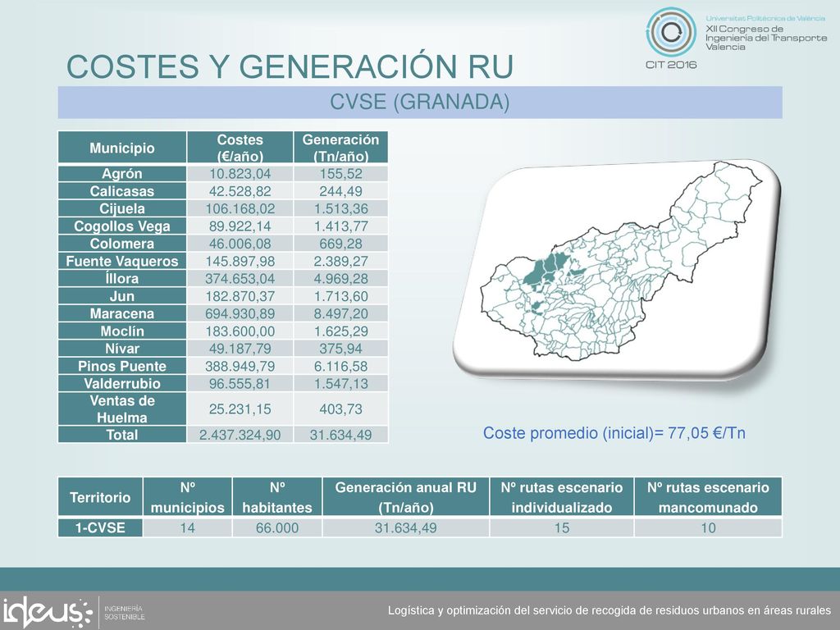Click the Valderrubio municipality cell

[122, 384]
